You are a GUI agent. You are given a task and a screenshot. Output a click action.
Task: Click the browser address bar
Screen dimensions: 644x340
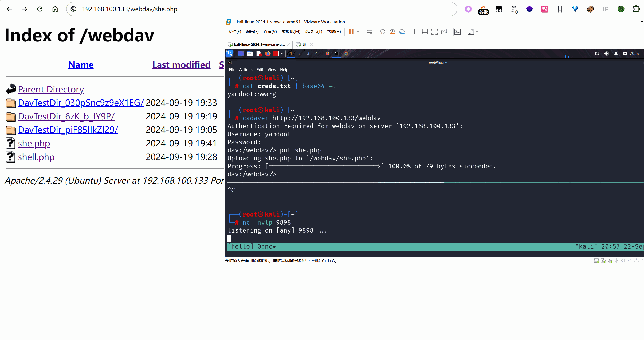tap(262, 9)
